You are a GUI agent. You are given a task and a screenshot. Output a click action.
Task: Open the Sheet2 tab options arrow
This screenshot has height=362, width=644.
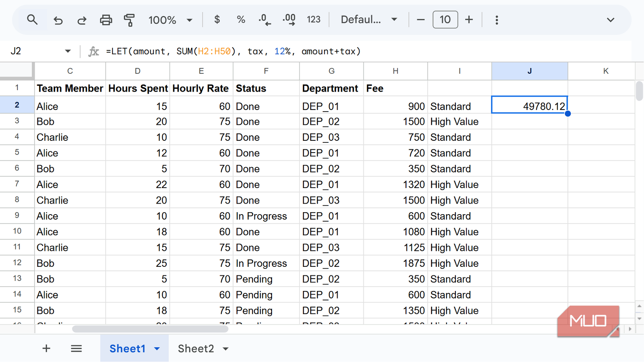tap(226, 349)
